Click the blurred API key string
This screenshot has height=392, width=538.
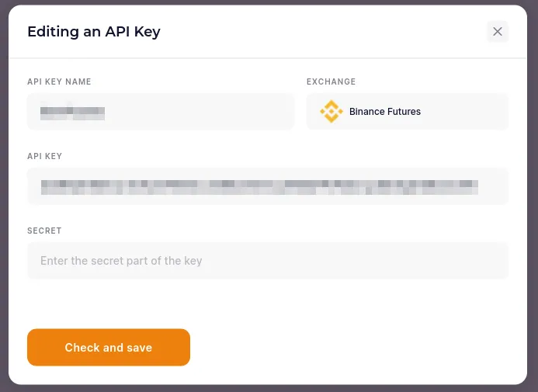pos(259,186)
